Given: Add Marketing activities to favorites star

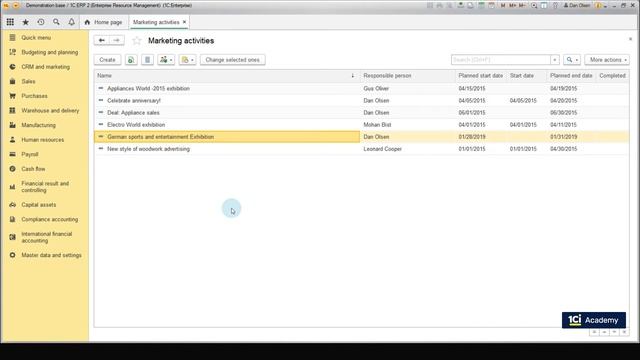Looking at the screenshot, I should [x=137, y=40].
